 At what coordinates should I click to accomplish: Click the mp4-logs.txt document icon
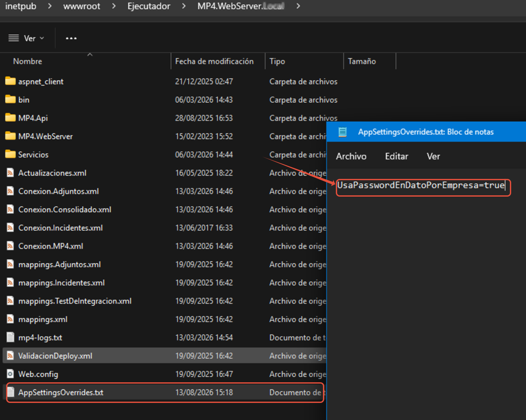point(10,337)
